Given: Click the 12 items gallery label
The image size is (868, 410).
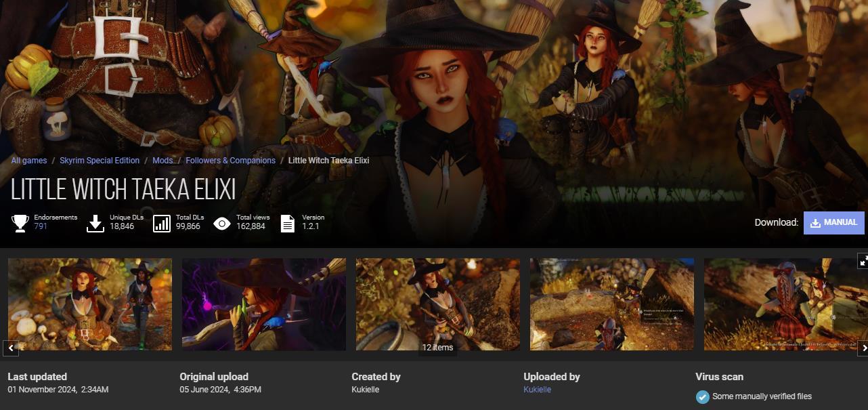Looking at the screenshot, I should tap(437, 347).
